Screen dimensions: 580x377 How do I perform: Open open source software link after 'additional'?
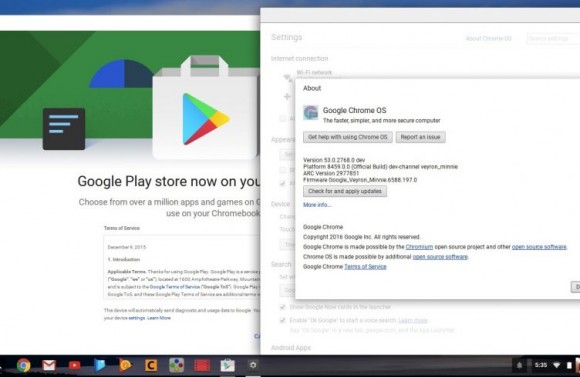coord(440,257)
